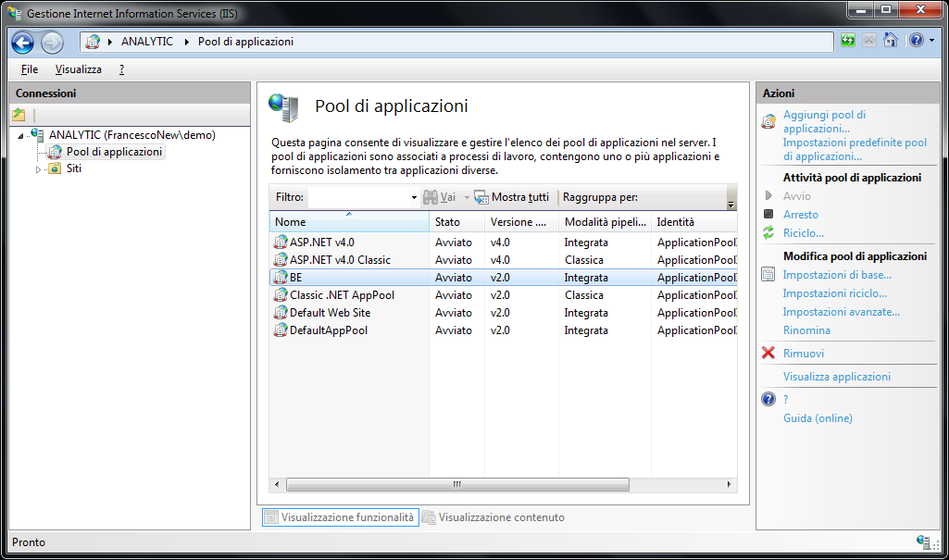Click the Riciclo recycle icon
The image size is (949, 560).
coord(768,233)
